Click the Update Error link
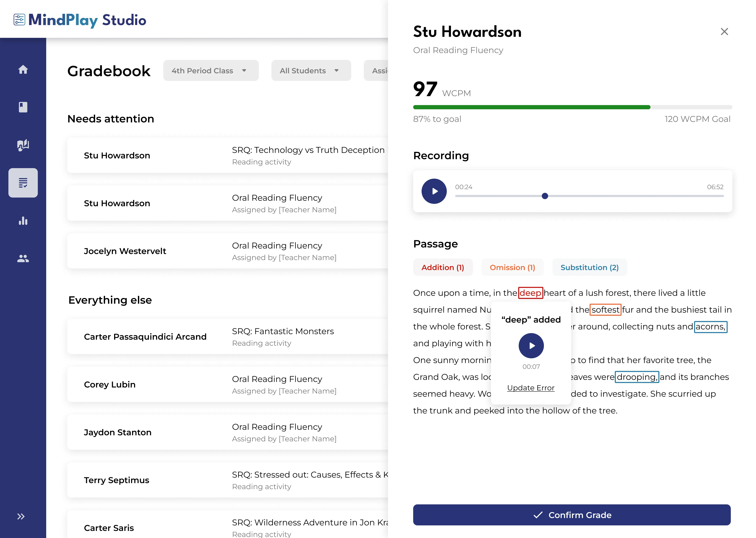 tap(531, 388)
